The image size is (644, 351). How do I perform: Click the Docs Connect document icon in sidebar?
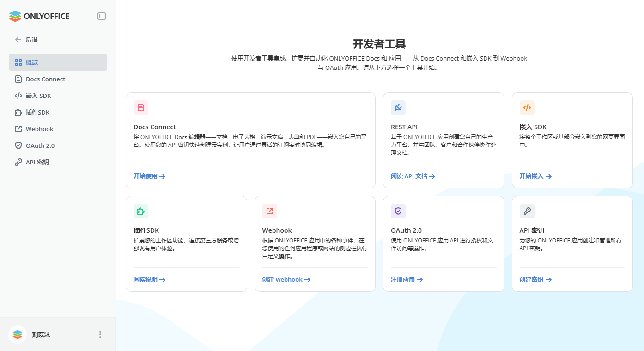18,79
